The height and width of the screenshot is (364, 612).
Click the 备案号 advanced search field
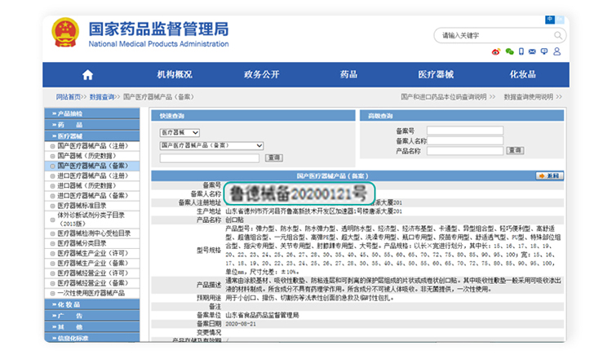464,131
